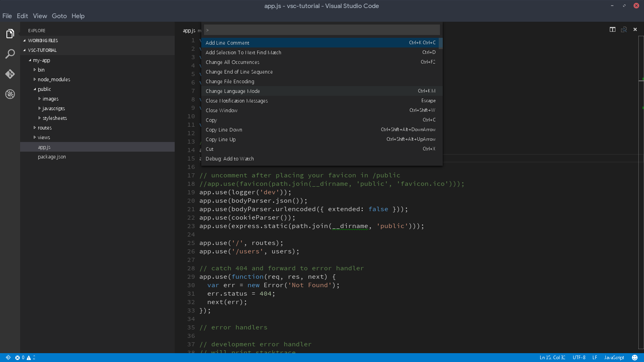644x362 pixels.
Task: Choose the Copy Line Down command
Action: 320,130
